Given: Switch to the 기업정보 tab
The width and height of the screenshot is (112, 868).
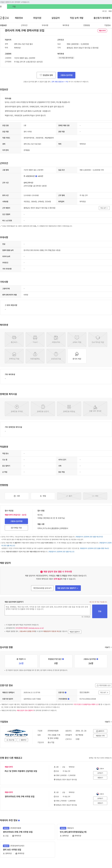Looking at the screenshot, I should pos(107,25).
